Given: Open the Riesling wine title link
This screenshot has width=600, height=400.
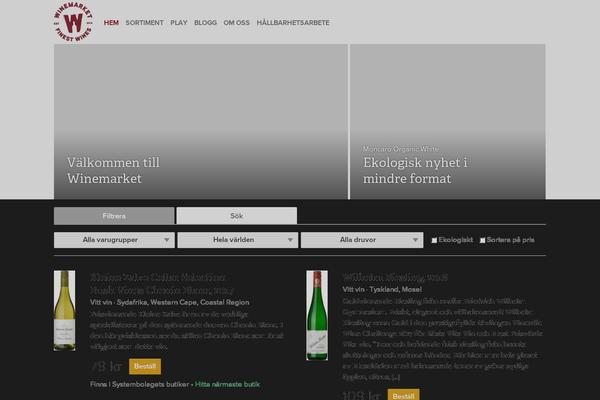Looking at the screenshot, I should click(x=395, y=277).
